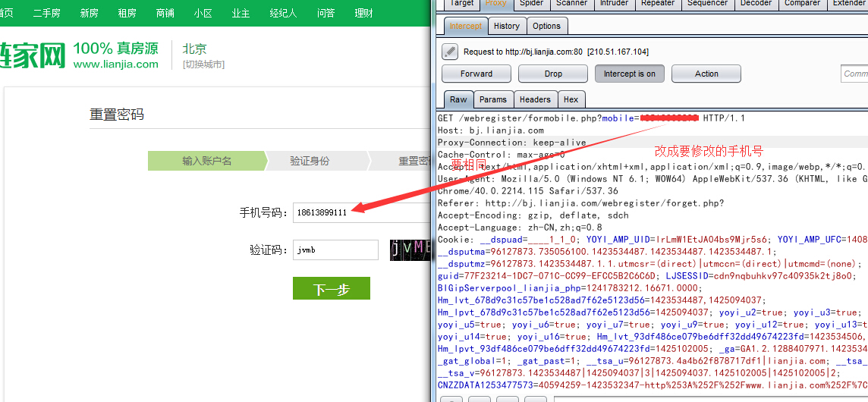Click the 'Accept-Encoding: gzip, deflate, sdch' line
868x402 pixels.
(533, 215)
